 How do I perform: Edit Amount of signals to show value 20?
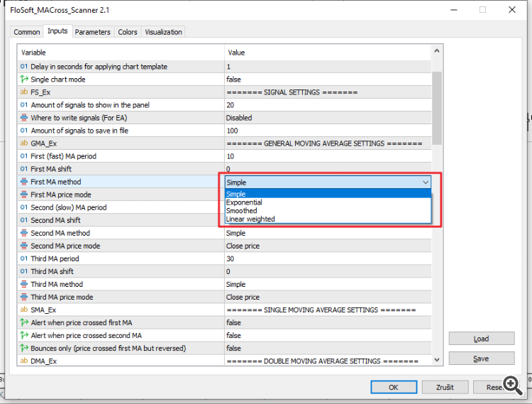(x=328, y=105)
